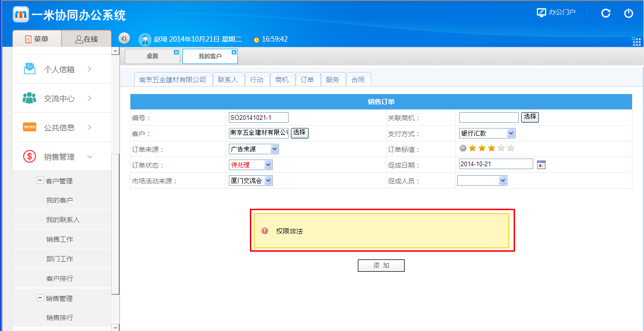Click the 公共信息 news icon
Screen dimensions: 644x331
pyautogui.click(x=30, y=127)
